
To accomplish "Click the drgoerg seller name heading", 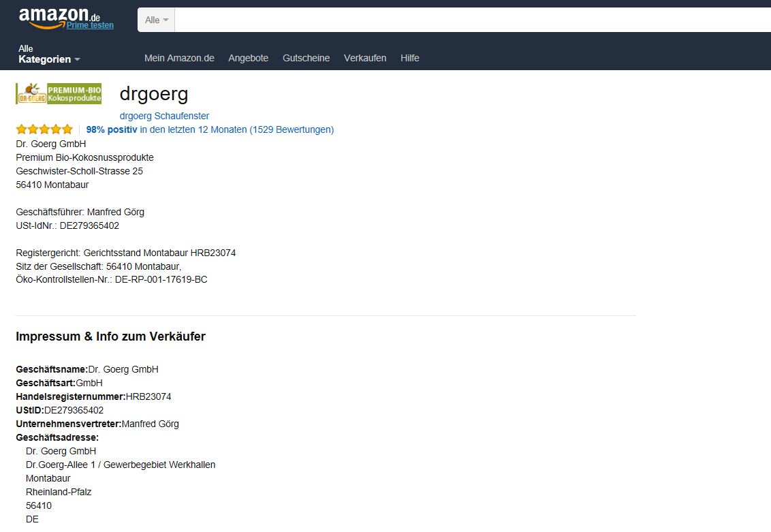I will (x=154, y=93).
